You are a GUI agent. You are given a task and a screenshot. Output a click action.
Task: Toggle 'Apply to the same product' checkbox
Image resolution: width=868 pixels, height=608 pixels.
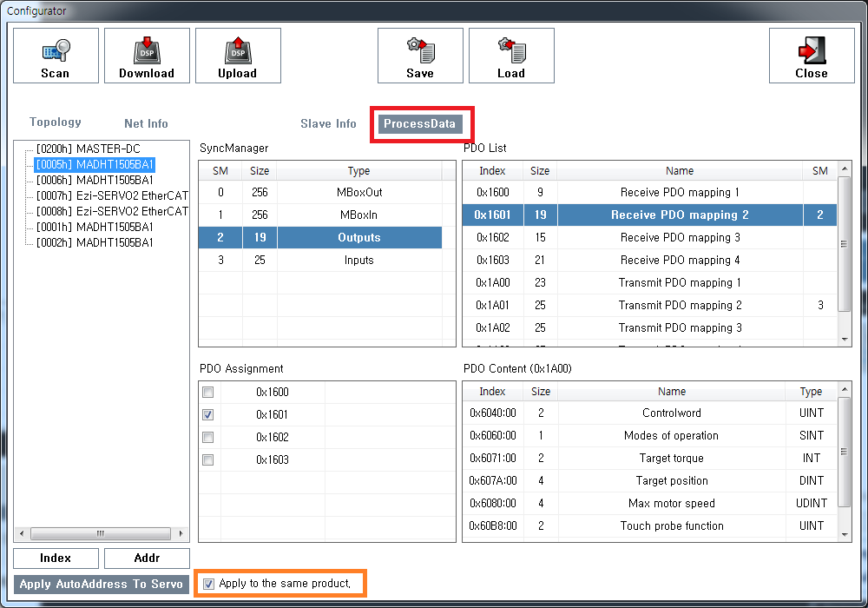click(208, 584)
